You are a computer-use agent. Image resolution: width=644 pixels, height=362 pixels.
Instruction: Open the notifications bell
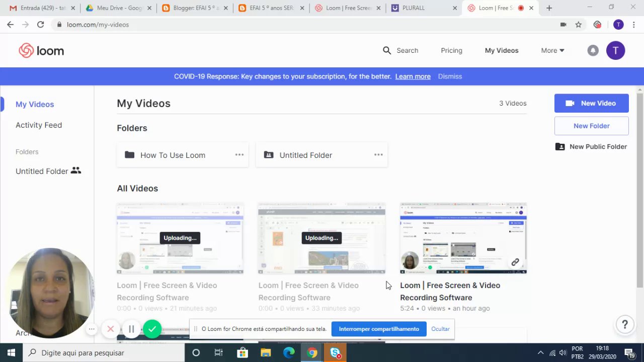593,50
